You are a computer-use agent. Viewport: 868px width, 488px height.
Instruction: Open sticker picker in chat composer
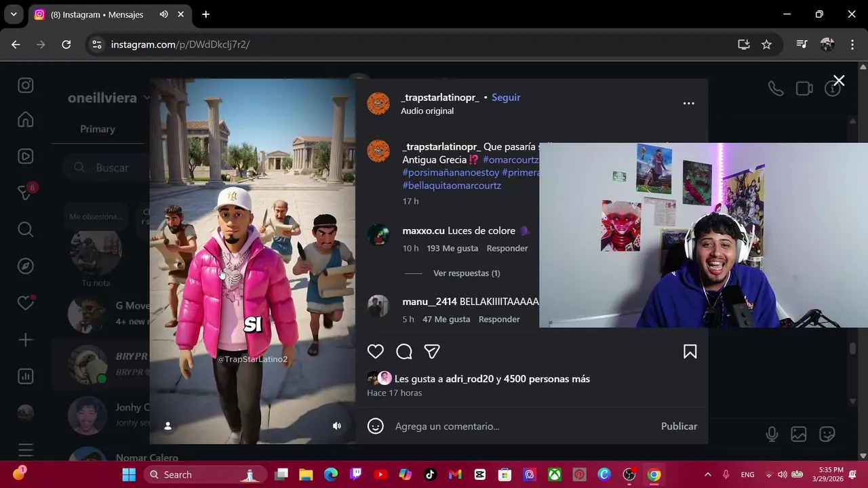pos(827,434)
